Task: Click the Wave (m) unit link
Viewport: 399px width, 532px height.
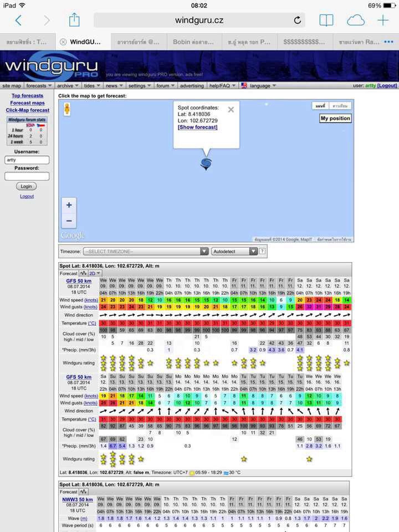Action: tap(84, 519)
